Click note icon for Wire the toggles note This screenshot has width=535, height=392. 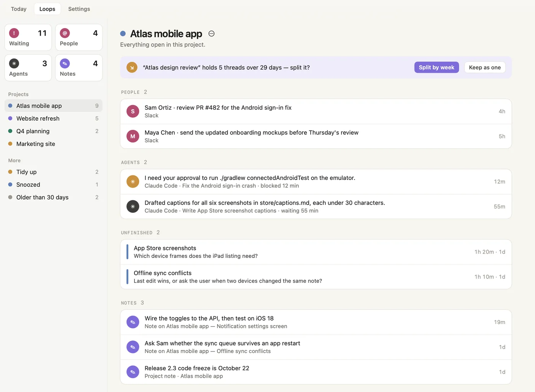point(133,322)
